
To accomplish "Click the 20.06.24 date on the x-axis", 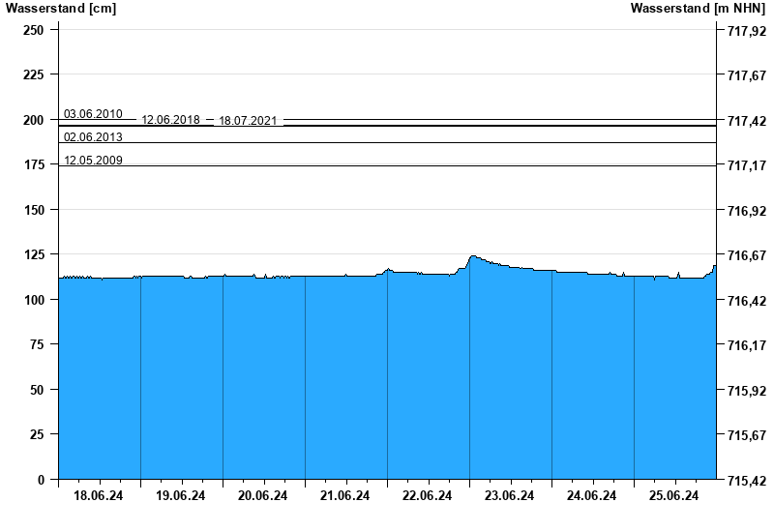I will click(263, 496).
